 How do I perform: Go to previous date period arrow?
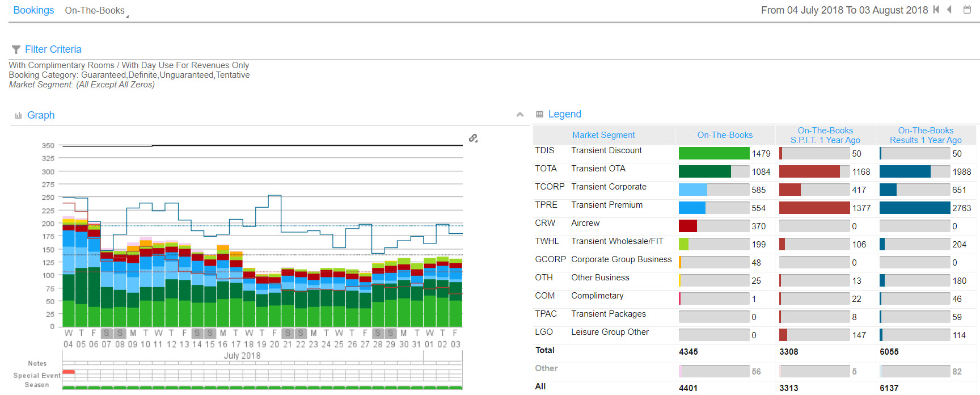point(949,10)
